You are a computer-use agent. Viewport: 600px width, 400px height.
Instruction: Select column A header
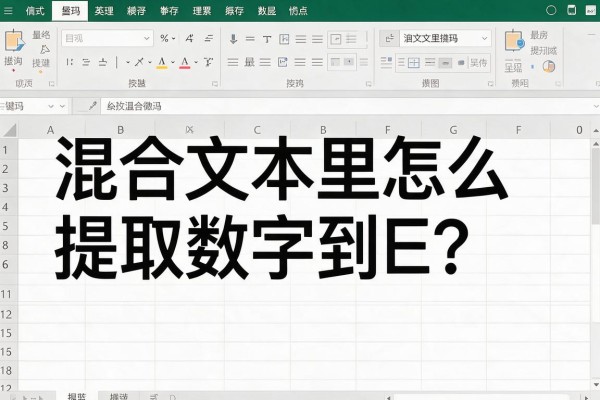51,130
